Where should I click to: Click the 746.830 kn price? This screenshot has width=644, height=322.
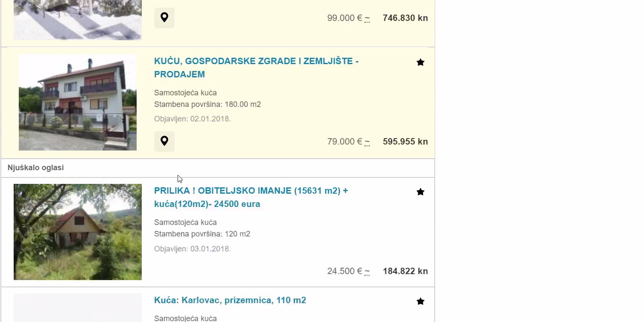(405, 18)
